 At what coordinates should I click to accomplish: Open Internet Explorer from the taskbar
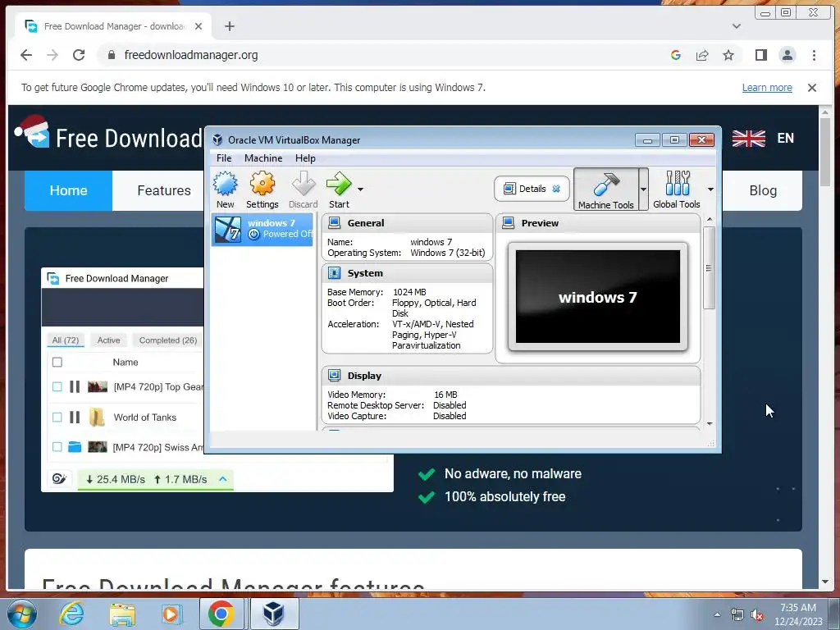[72, 614]
